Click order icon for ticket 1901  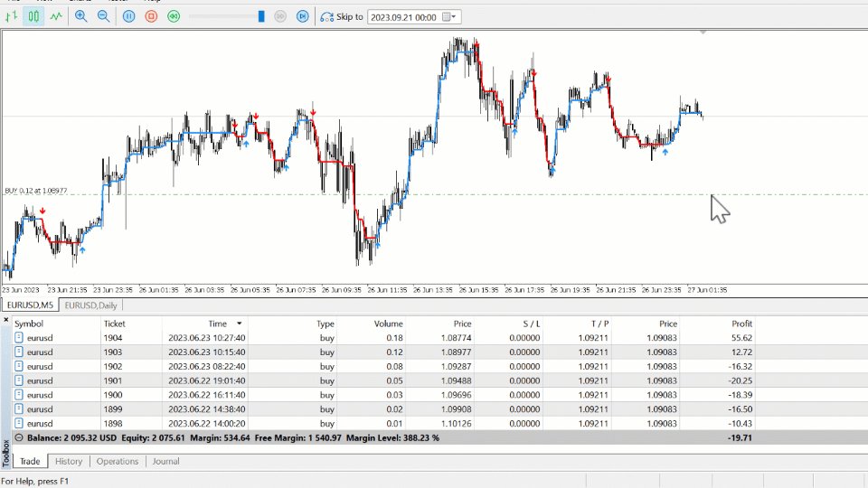pos(19,380)
